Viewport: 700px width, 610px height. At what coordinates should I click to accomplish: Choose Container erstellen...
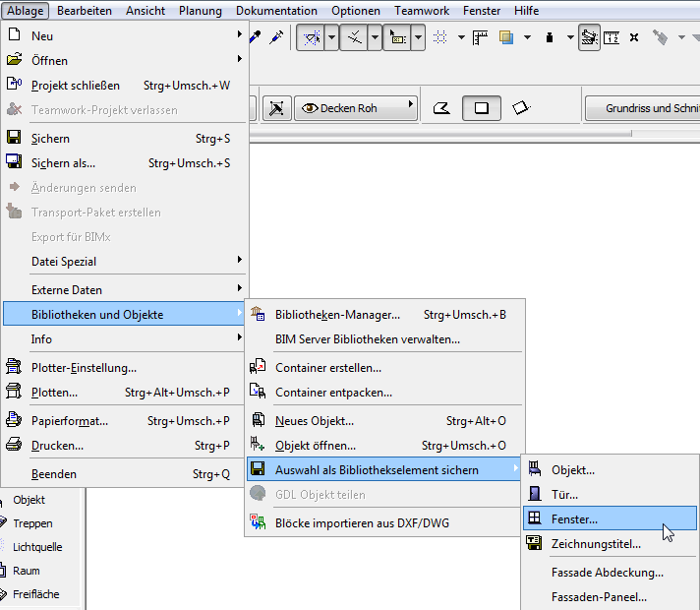pyautogui.click(x=384, y=368)
